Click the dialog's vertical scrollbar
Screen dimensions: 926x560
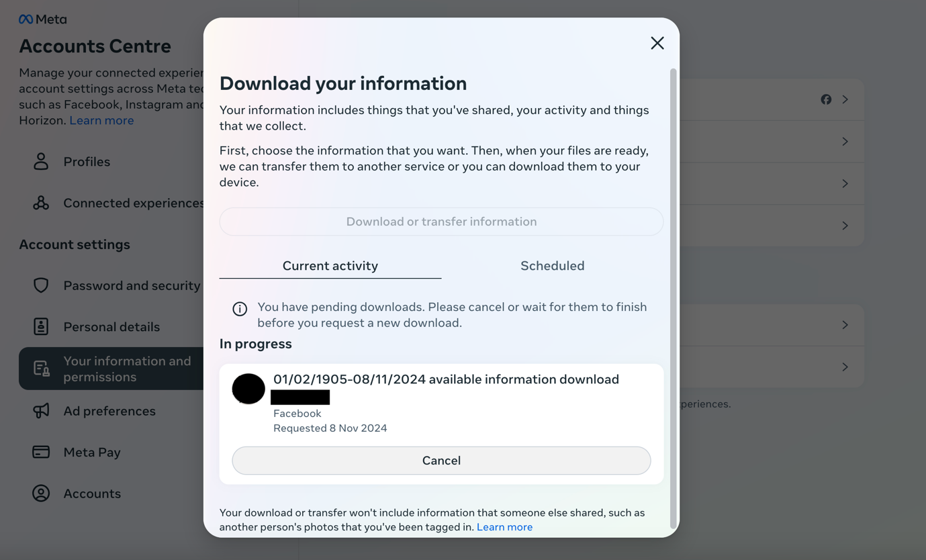[673, 295]
